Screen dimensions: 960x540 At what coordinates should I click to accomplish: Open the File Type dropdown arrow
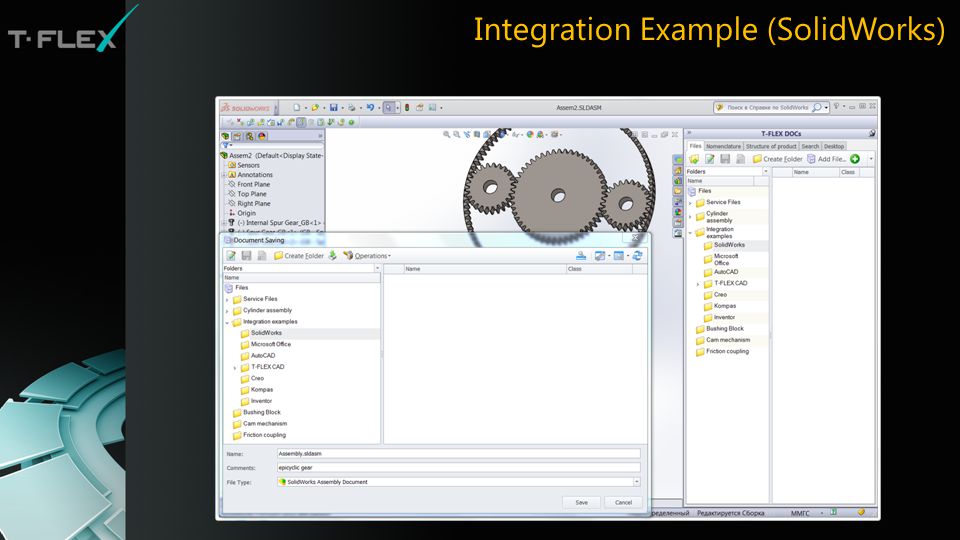coord(637,482)
